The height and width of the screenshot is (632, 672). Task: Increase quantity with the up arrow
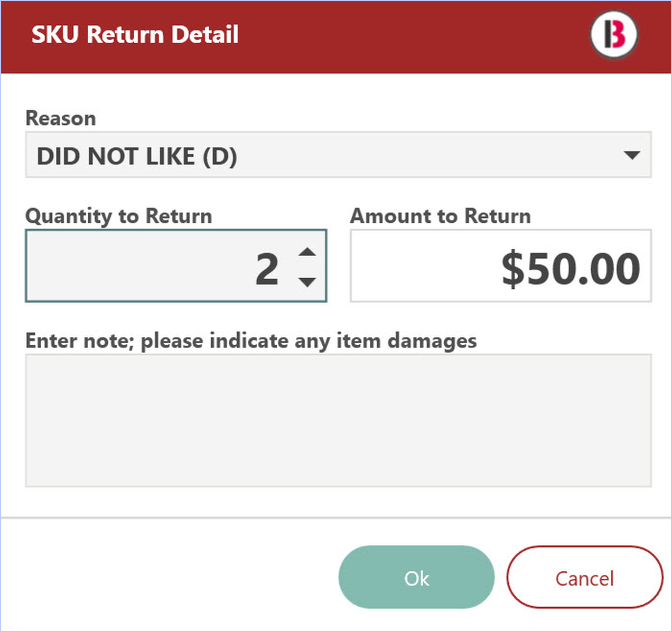click(307, 252)
